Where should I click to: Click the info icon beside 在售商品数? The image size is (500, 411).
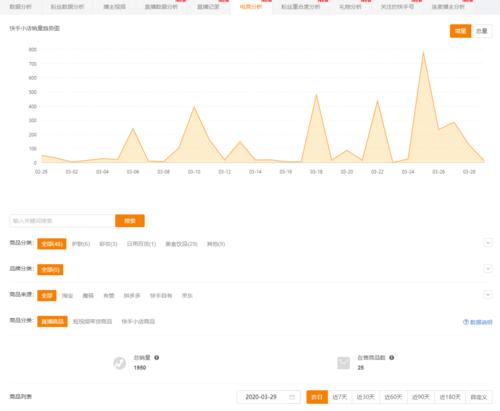391,357
